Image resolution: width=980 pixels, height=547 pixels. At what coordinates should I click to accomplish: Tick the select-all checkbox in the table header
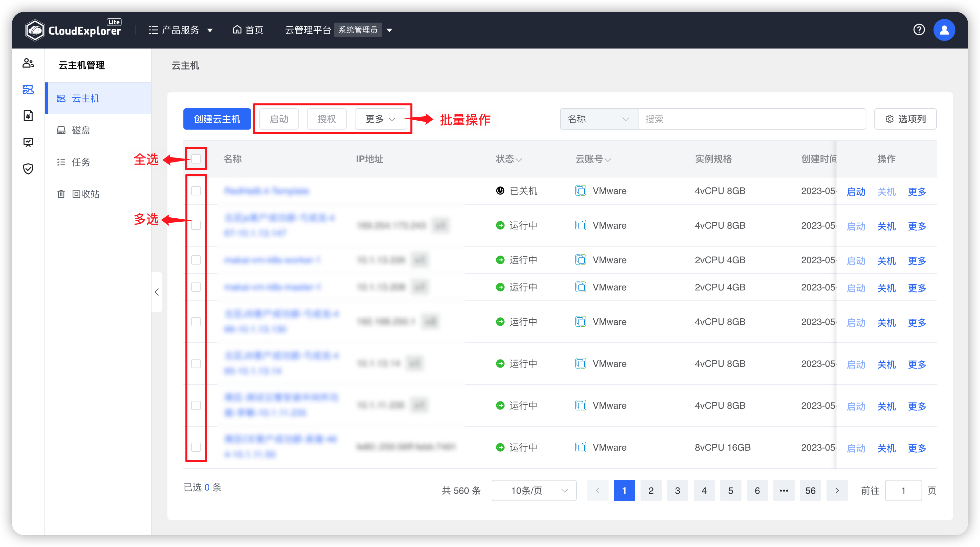(x=196, y=159)
